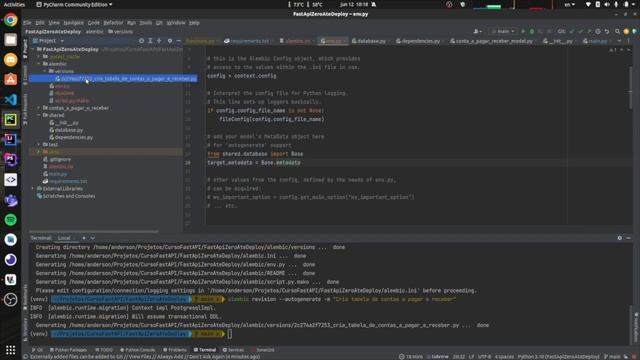This screenshot has width=640, height=360.
Task: Click Select Opened File target icon
Action: (x=141, y=41)
